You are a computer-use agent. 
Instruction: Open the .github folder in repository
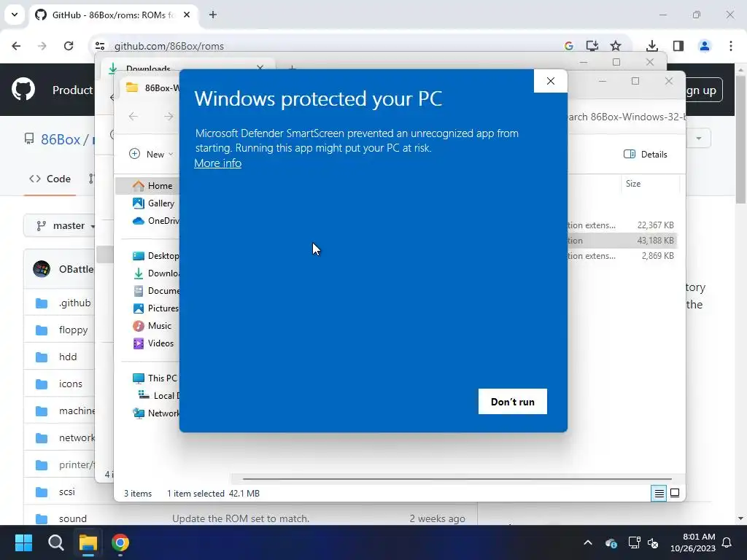point(75,303)
